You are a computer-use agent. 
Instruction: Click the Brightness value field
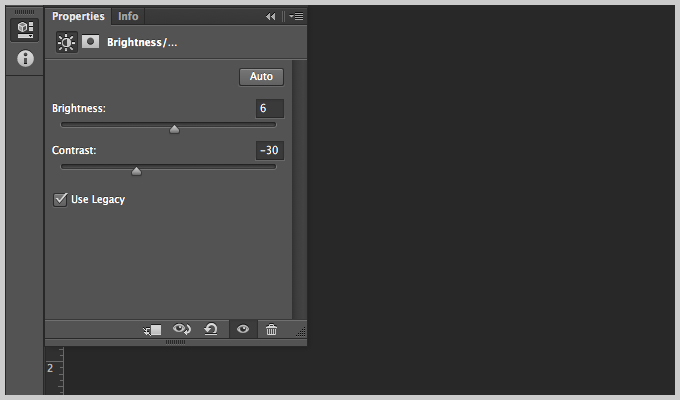tap(270, 108)
